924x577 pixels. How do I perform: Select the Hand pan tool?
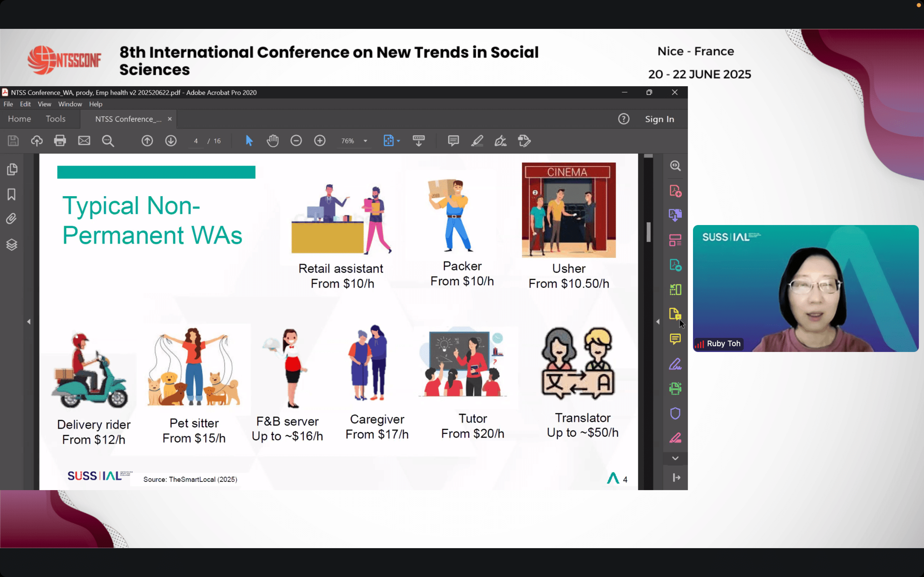272,141
